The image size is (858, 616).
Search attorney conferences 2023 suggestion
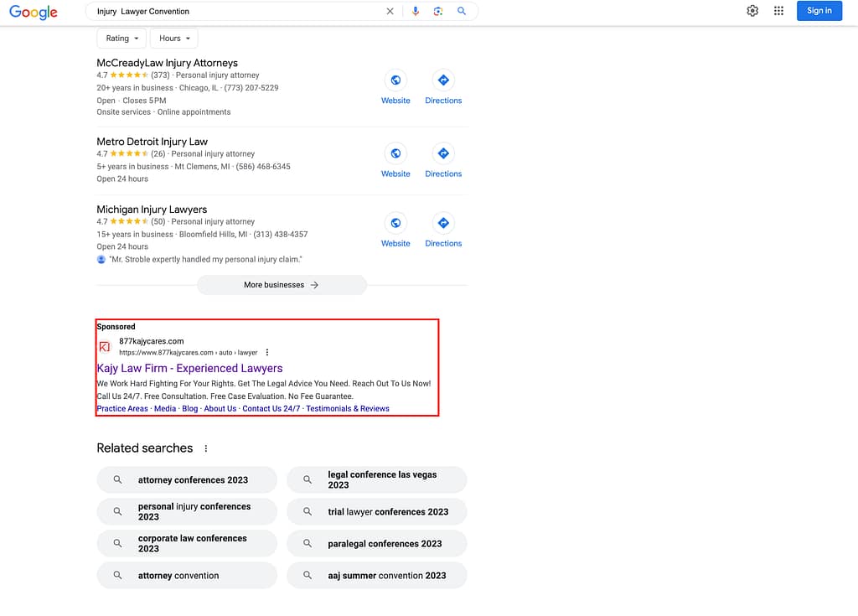[x=187, y=480]
